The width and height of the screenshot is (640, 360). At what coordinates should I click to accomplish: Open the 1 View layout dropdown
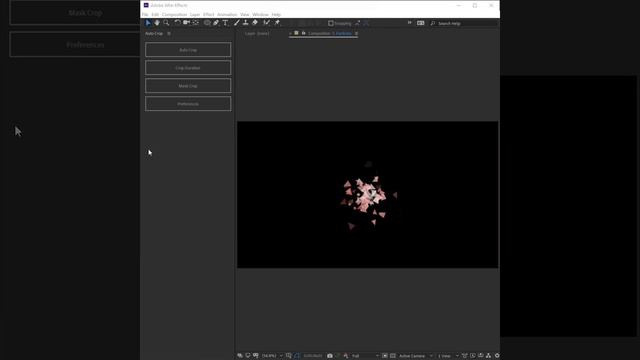(x=448, y=356)
